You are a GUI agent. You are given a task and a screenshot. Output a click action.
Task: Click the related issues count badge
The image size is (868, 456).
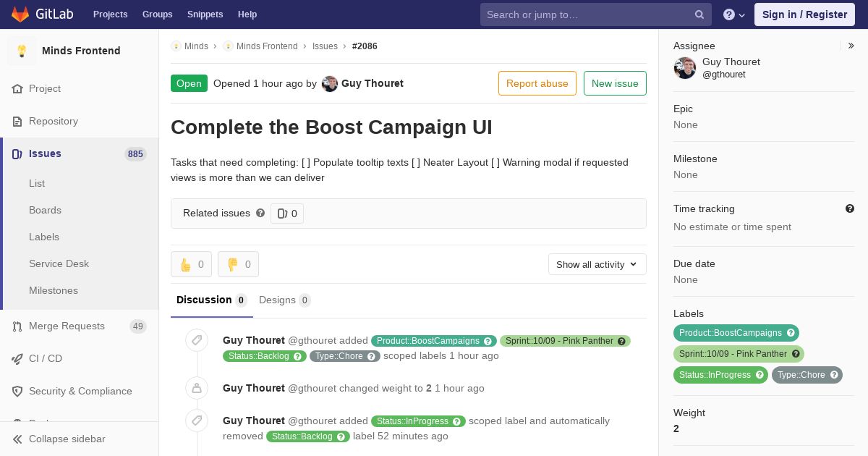pos(287,214)
